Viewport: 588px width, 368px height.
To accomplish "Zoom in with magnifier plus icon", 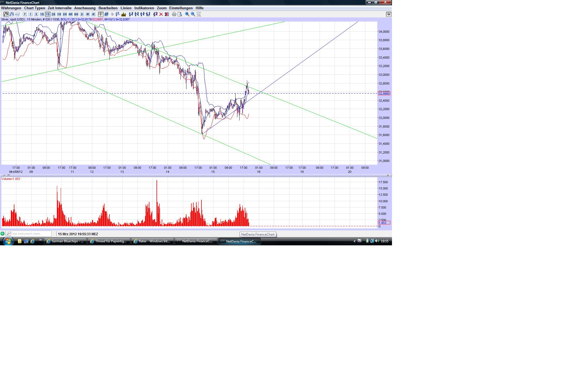I will pyautogui.click(x=187, y=14).
